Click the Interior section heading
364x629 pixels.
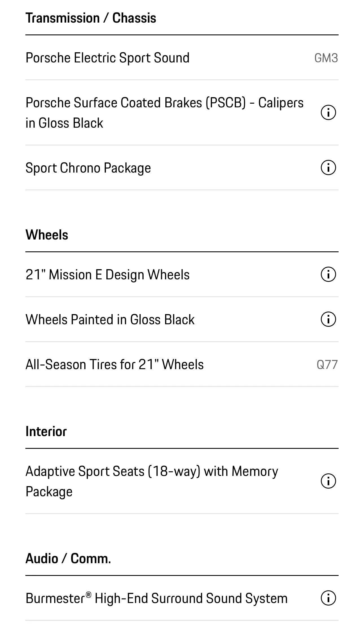46,431
